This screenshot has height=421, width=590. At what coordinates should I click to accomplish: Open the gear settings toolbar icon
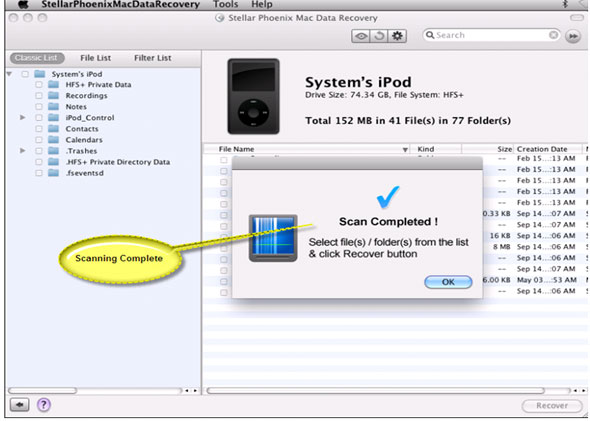coord(397,36)
